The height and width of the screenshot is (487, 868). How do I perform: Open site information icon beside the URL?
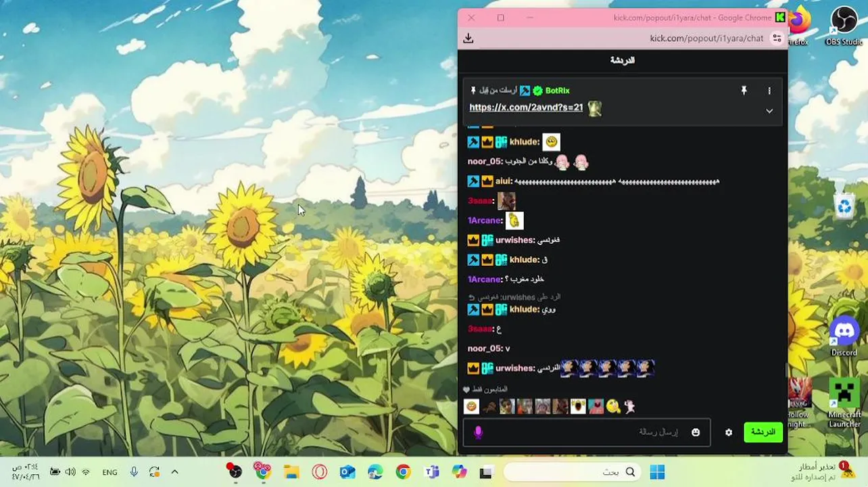pos(777,39)
